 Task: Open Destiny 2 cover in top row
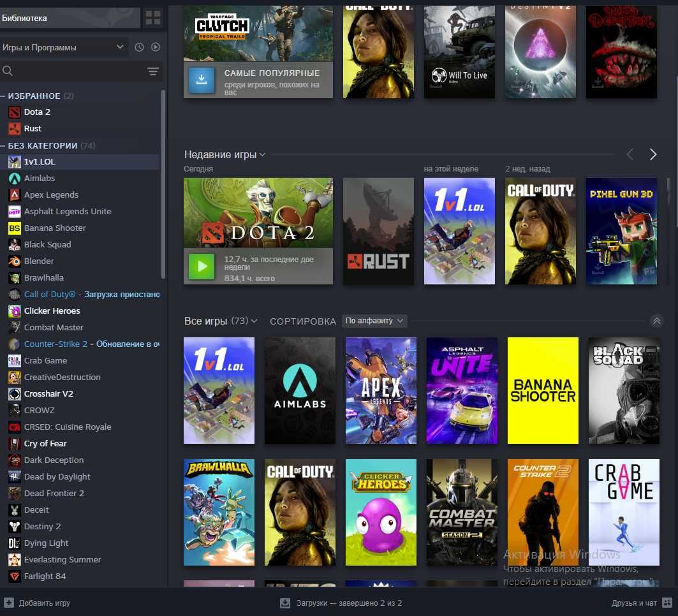[x=540, y=52]
